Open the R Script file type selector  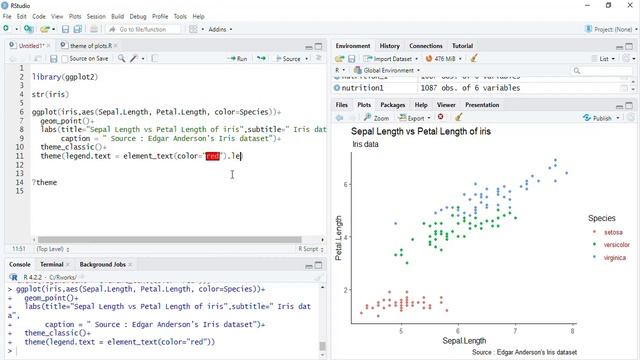tap(311, 249)
